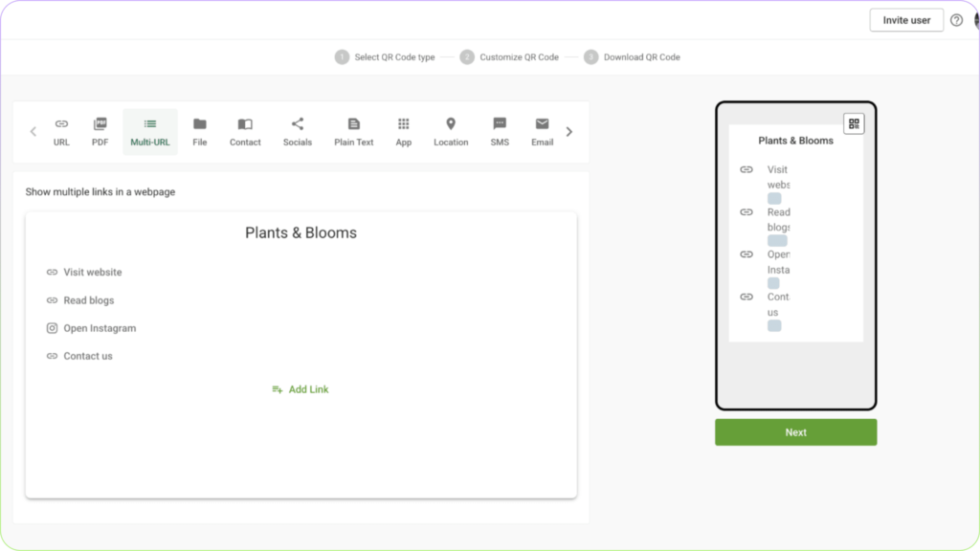The height and width of the screenshot is (551, 980).
Task: Pick the Location QR code type
Action: (x=450, y=131)
